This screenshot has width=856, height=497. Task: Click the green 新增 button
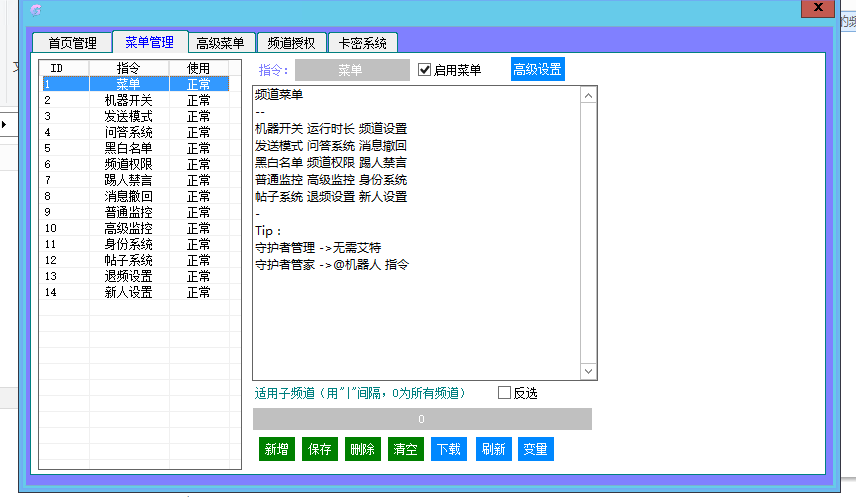tap(276, 449)
